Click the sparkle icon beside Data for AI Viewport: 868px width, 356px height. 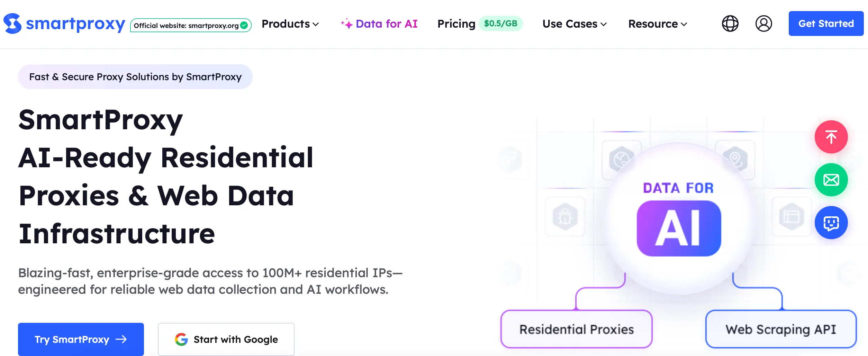point(346,24)
